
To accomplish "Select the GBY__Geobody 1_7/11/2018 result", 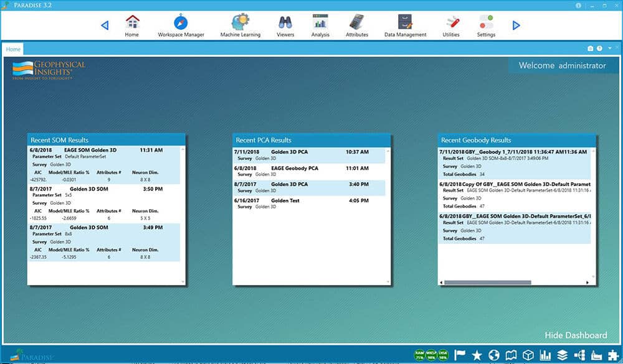I will [x=515, y=163].
